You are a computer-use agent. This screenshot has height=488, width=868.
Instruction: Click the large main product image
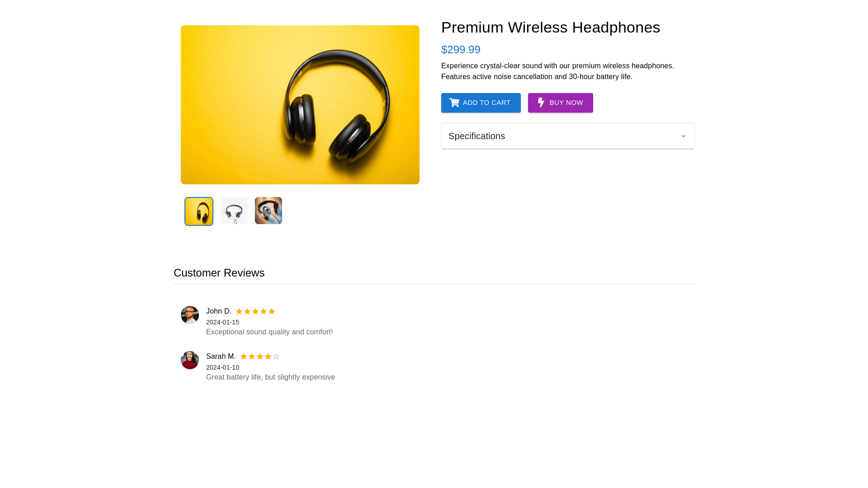coord(300,105)
